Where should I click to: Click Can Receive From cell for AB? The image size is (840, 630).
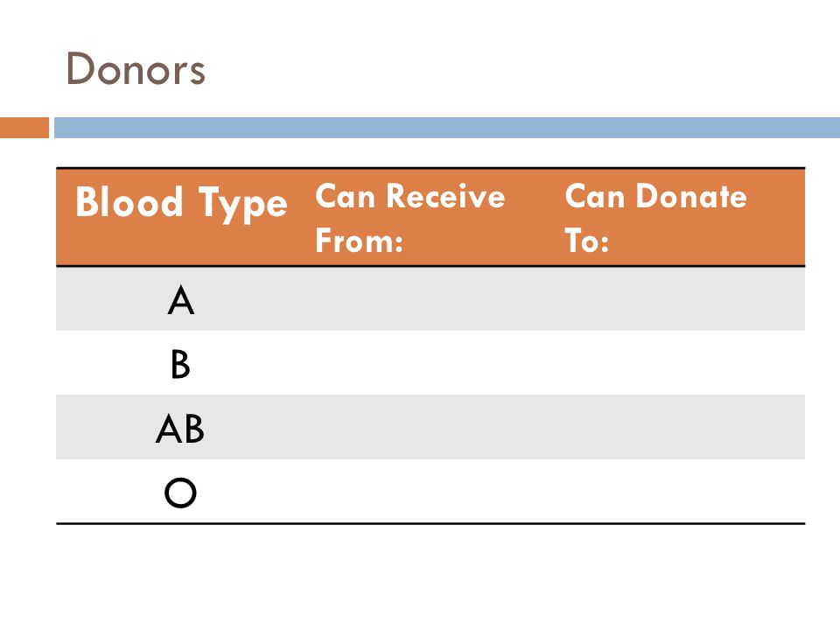pyautogui.click(x=430, y=428)
